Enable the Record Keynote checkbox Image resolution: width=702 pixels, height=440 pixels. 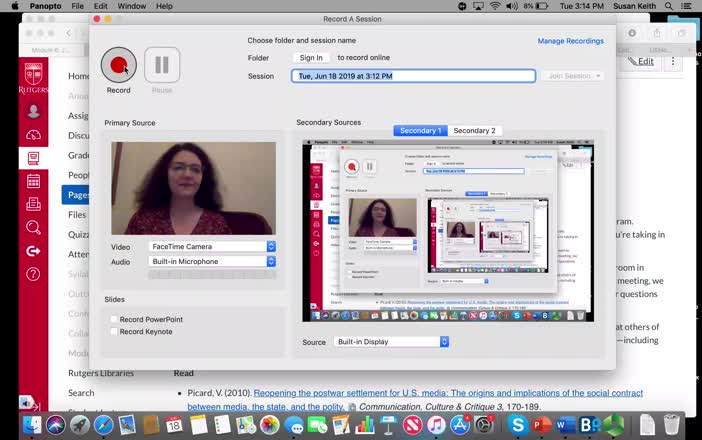(115, 331)
